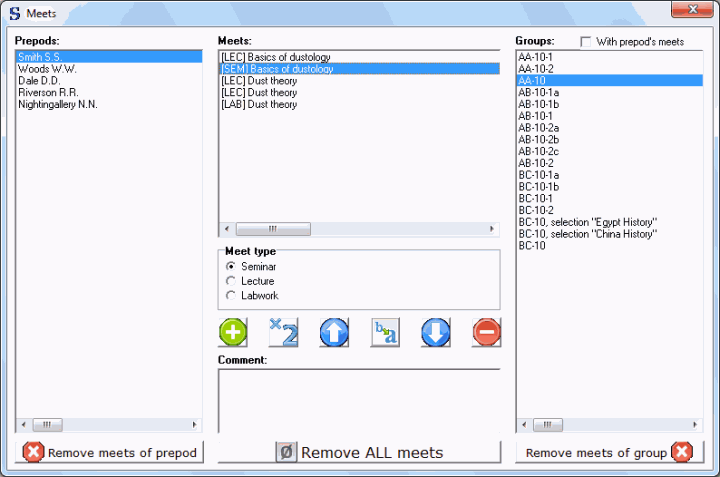Move the selected meet up with the blue up arrow

tap(334, 332)
